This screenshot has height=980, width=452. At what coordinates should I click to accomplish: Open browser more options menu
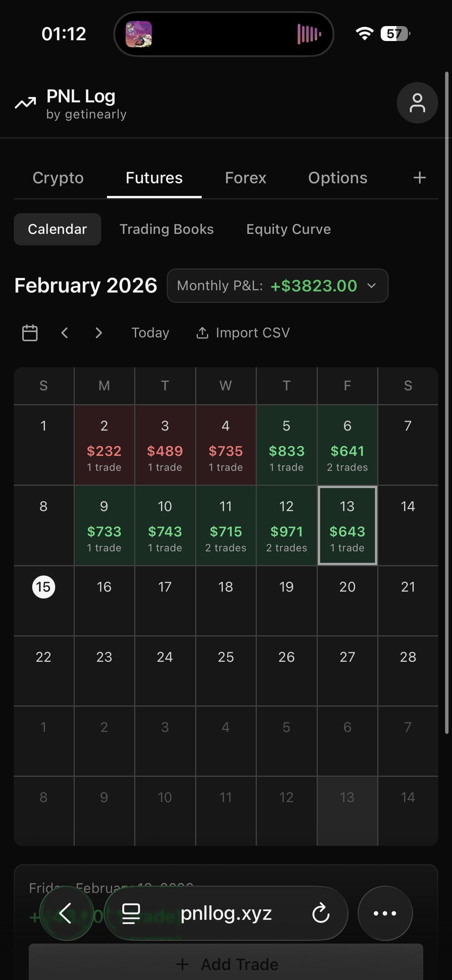[385, 913]
